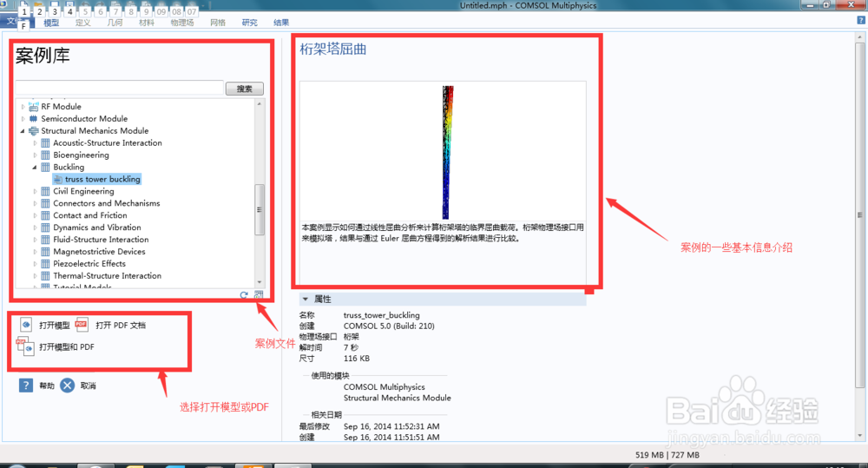Image resolution: width=868 pixels, height=468 pixels.
Task: Click the Acoustic-Structure Interaction folder icon
Action: click(x=46, y=143)
